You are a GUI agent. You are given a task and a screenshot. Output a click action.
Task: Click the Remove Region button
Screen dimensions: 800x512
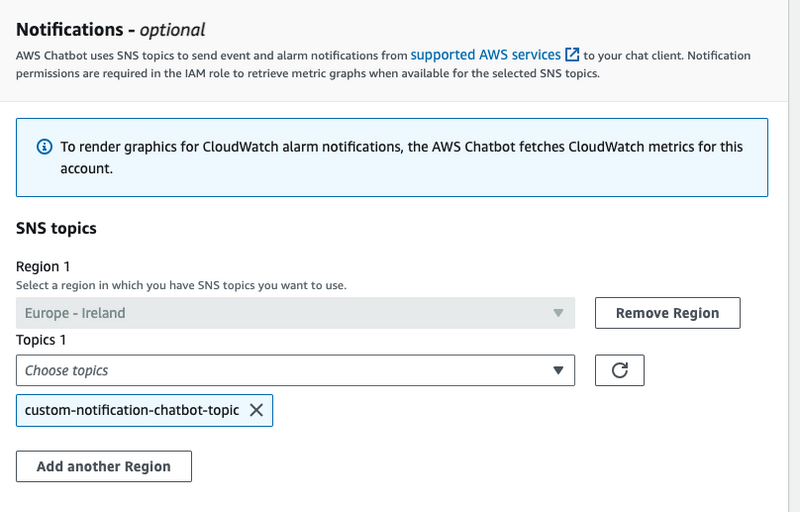[667, 313]
